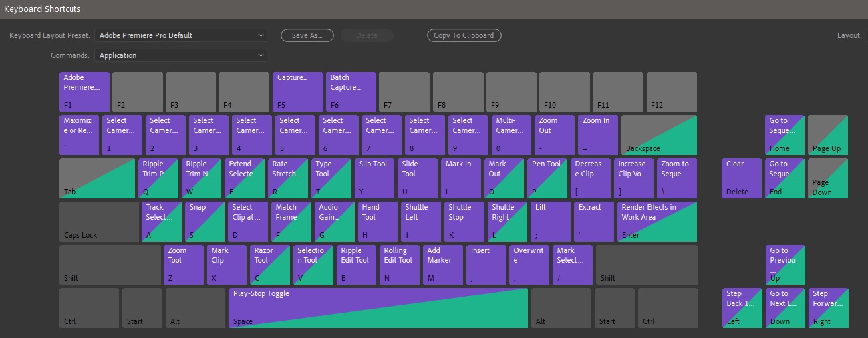868x338 pixels.
Task: Click the Save As button
Action: point(307,35)
